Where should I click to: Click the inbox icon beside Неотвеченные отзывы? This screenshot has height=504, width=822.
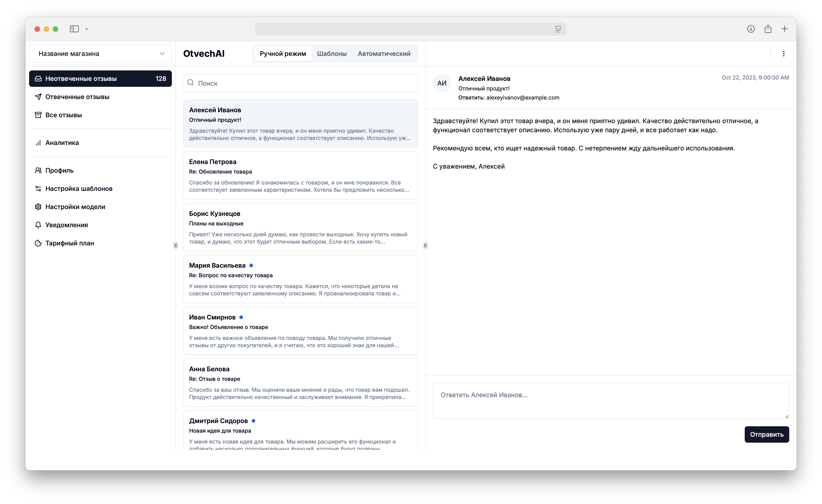tap(38, 78)
